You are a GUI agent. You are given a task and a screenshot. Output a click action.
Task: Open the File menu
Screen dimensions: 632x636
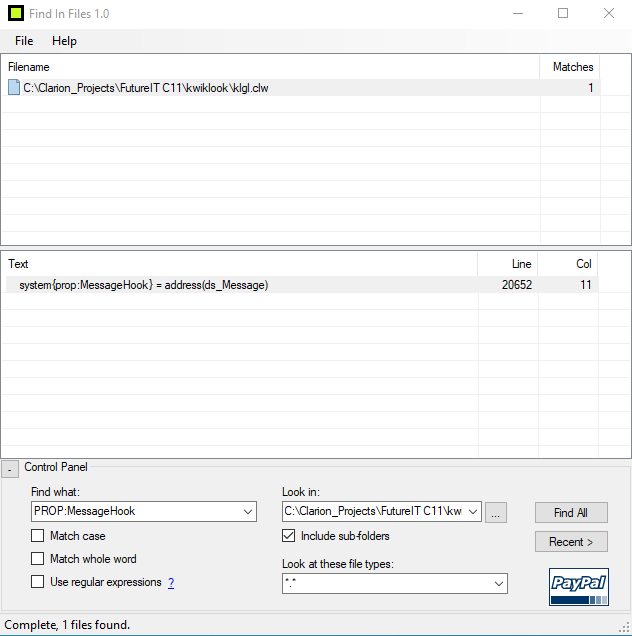coord(24,41)
